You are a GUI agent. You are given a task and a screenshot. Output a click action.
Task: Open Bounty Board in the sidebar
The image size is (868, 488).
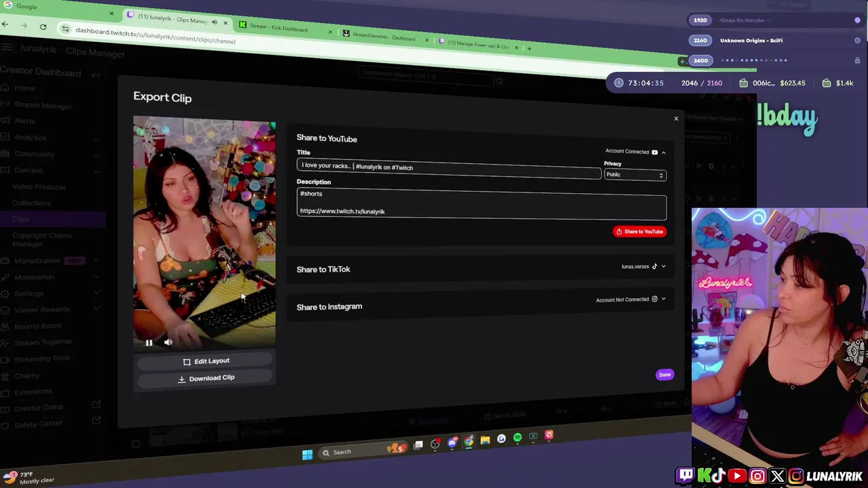37,326
